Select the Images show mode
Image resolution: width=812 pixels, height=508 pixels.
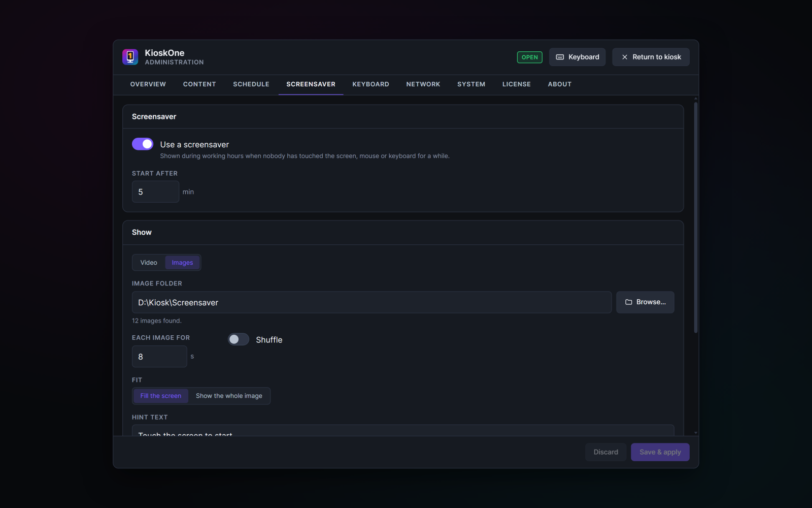point(182,263)
